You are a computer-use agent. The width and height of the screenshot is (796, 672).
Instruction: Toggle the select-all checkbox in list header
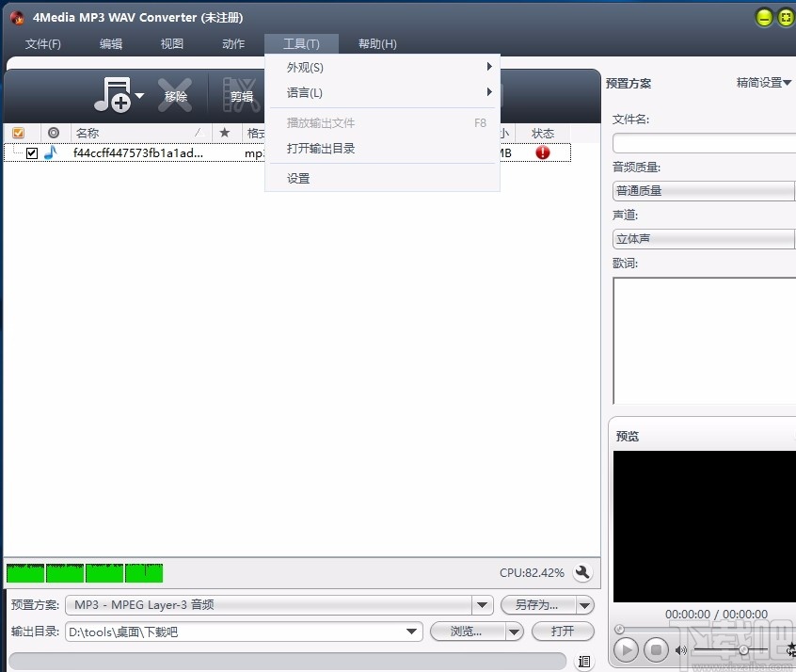pos(18,133)
